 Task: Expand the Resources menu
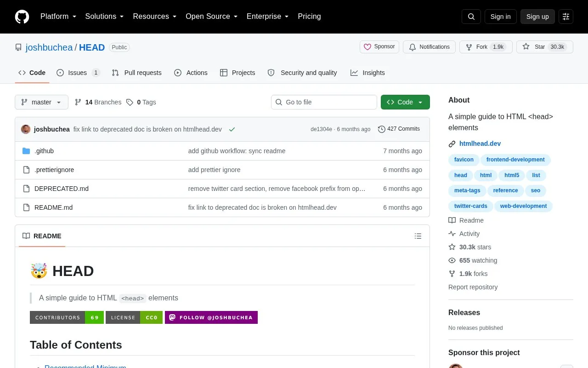point(155,17)
